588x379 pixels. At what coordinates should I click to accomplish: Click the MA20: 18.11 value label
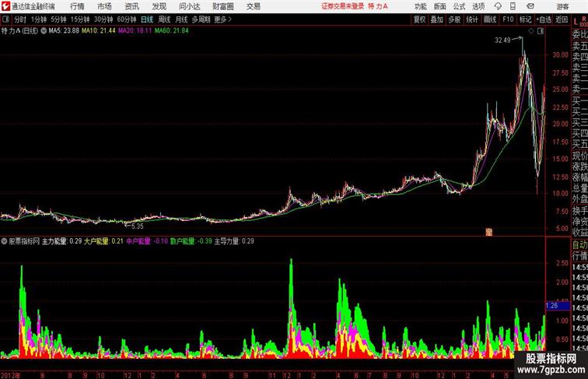pos(135,31)
